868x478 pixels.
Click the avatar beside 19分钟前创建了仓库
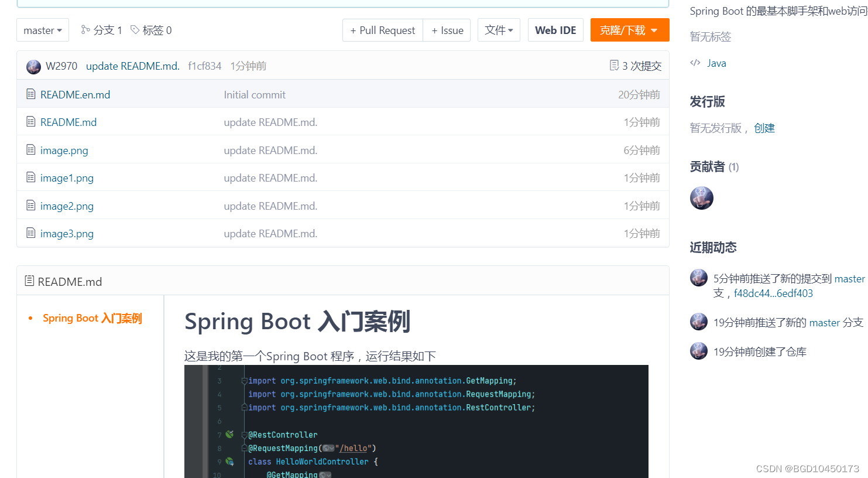pos(699,351)
